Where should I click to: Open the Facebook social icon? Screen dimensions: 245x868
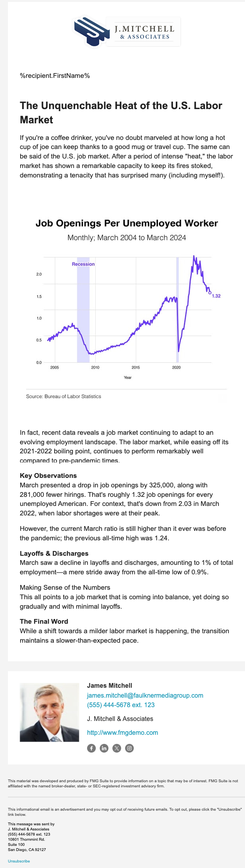click(91, 748)
